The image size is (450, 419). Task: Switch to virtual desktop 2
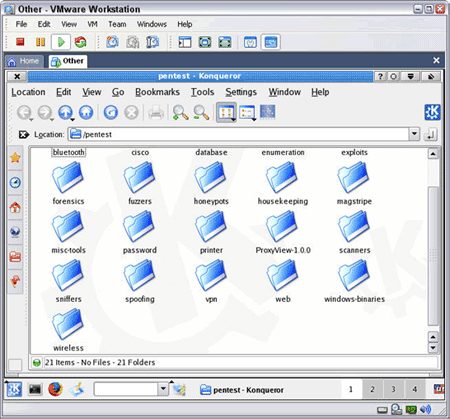[x=372, y=389]
